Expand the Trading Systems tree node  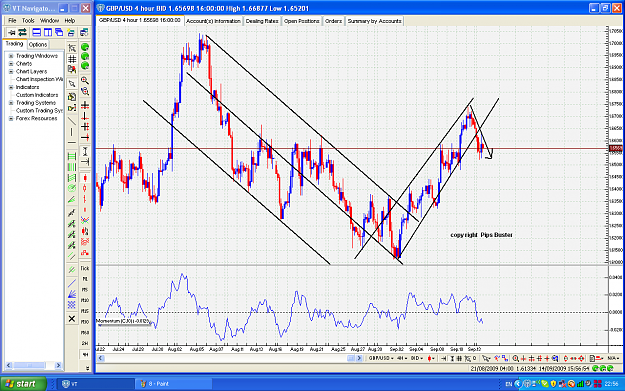point(11,103)
